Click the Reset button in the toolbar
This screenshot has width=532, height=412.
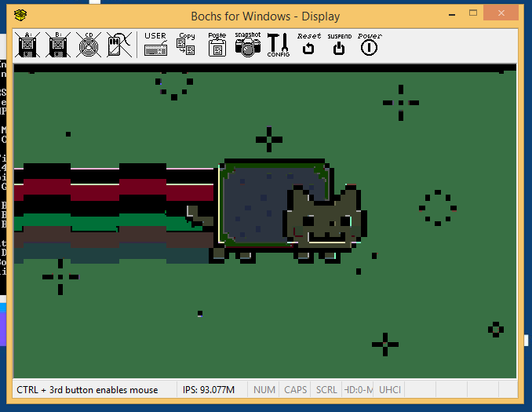click(x=308, y=44)
